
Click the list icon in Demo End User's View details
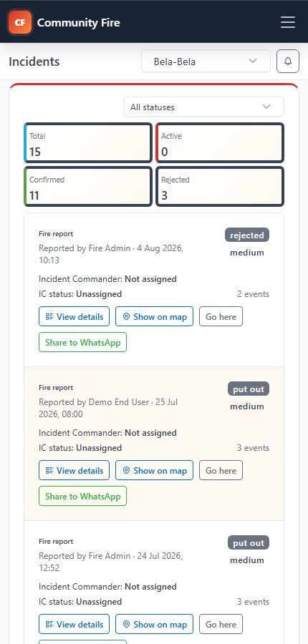coord(49,471)
